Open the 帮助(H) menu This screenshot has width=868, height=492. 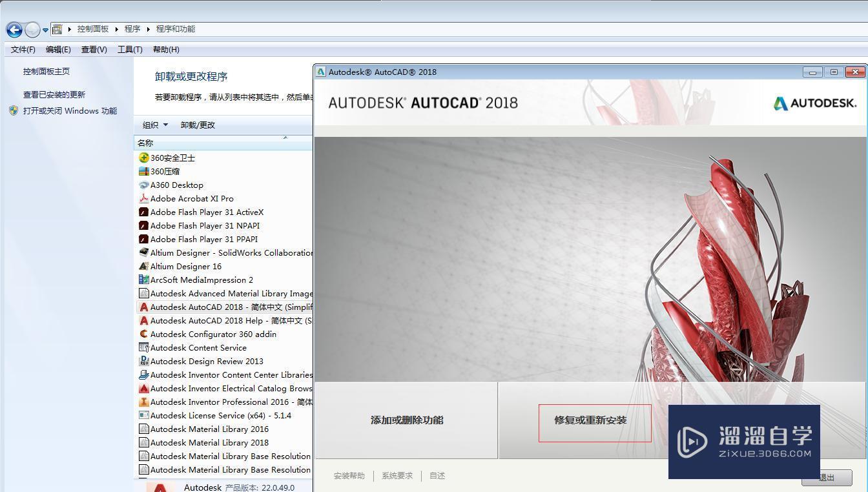pos(166,49)
